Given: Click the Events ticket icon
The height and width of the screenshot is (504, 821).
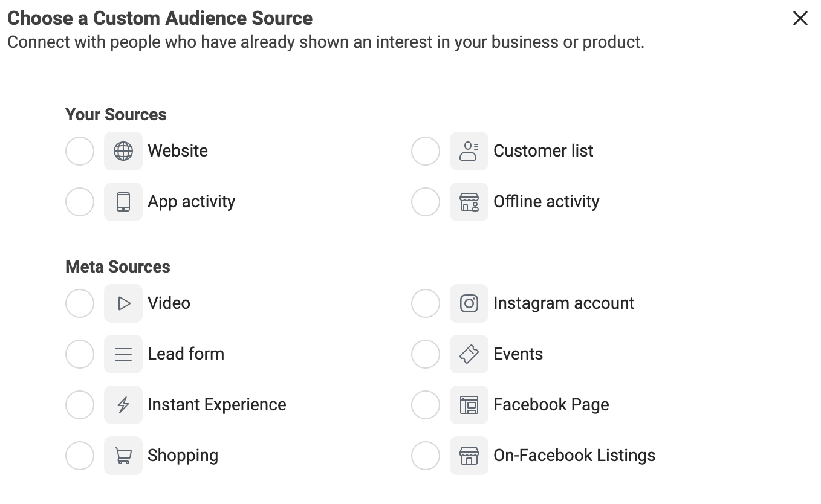Looking at the screenshot, I should pos(469,354).
